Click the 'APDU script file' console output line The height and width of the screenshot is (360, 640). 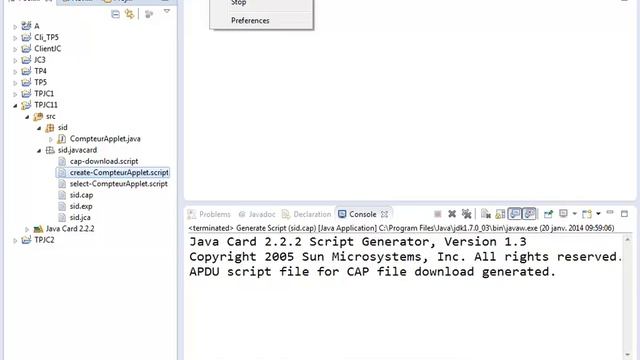point(372,272)
